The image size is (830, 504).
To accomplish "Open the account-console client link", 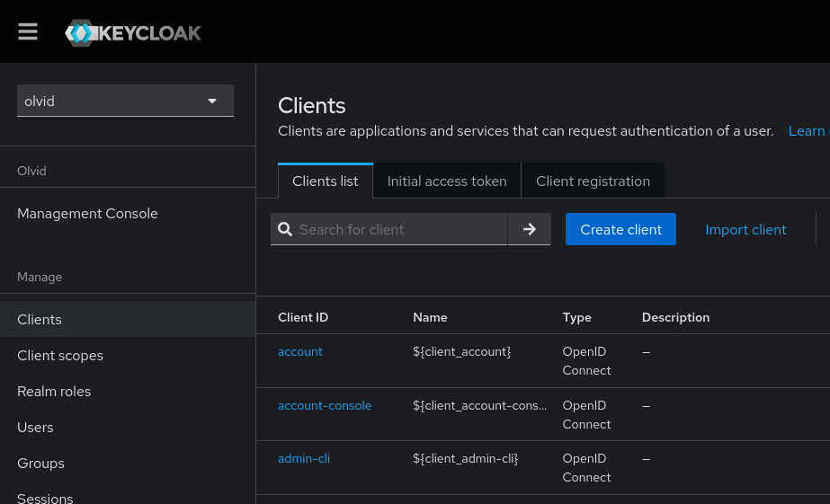I will click(325, 406).
